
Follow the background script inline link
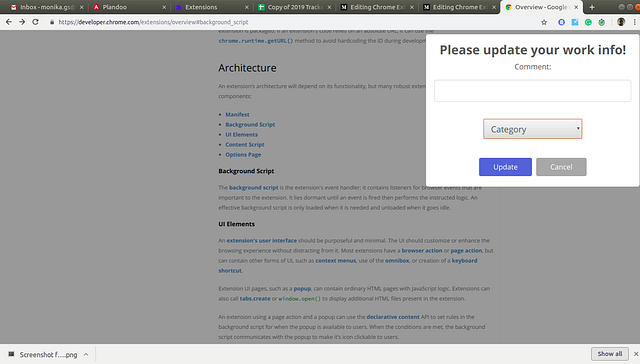(x=253, y=188)
